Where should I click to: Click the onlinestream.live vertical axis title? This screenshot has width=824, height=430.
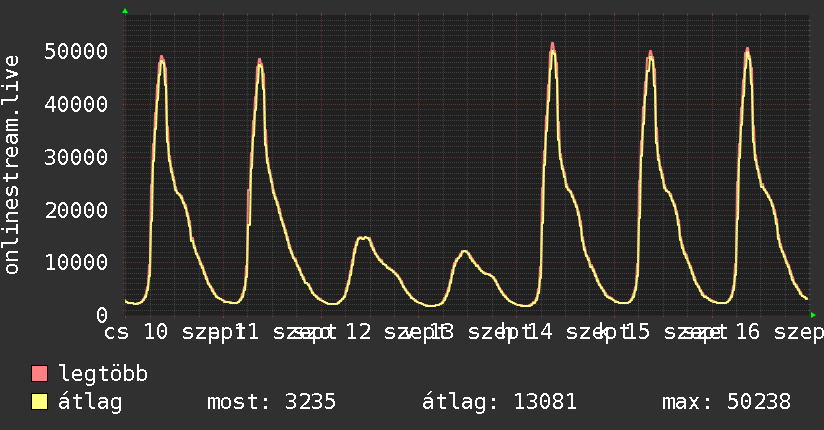click(x=11, y=165)
